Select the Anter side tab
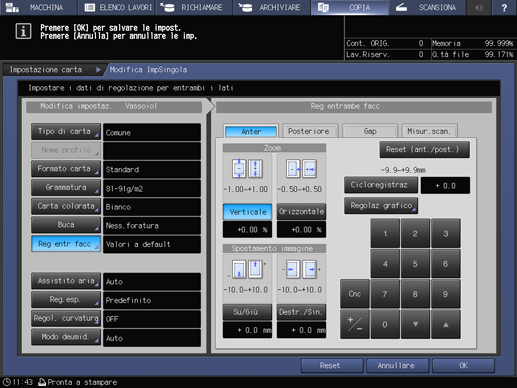 [x=251, y=131]
